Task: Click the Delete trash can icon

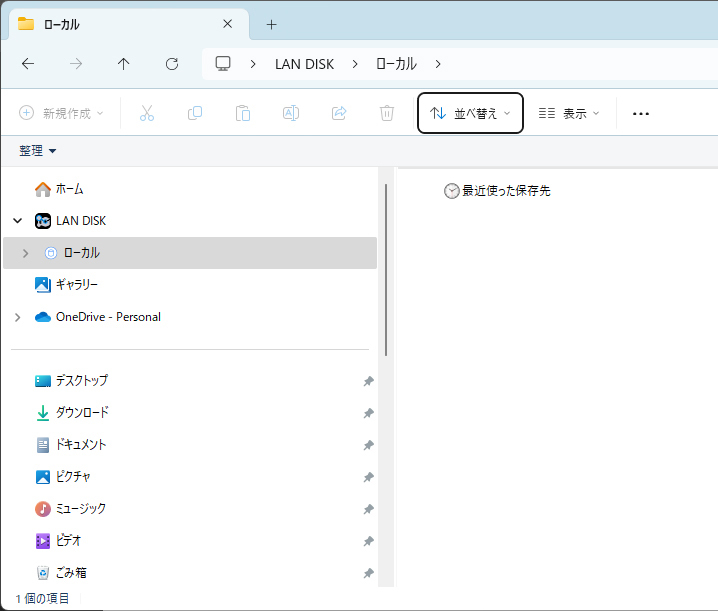Action: click(387, 114)
